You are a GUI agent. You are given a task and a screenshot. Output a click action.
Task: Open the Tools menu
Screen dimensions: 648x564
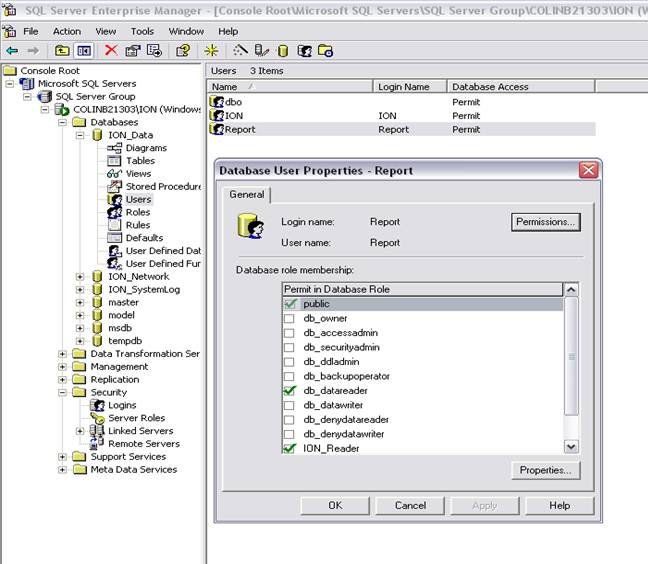click(x=142, y=31)
